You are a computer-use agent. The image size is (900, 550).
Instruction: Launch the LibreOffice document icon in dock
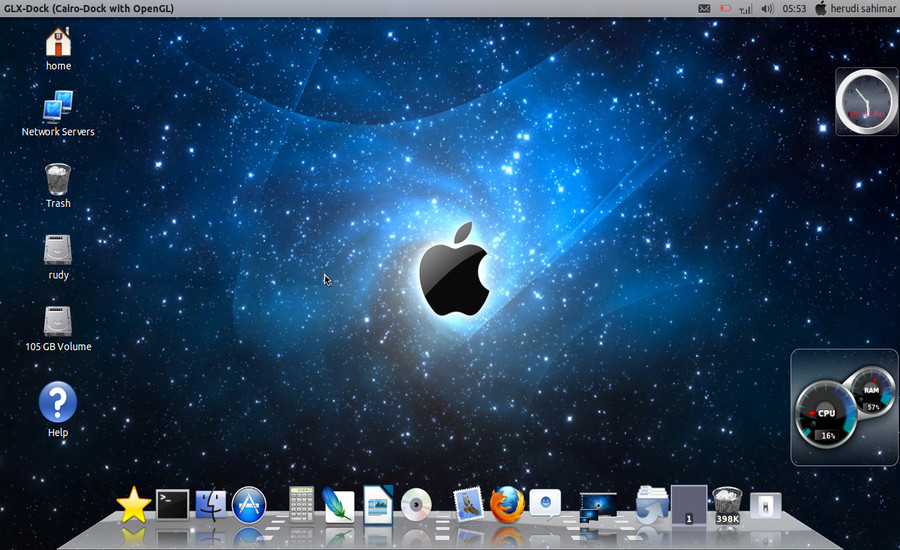tap(378, 505)
